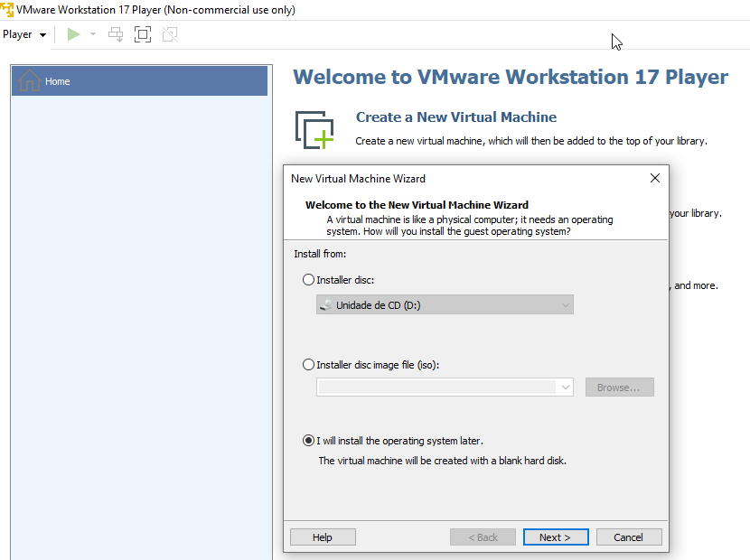Click the CD drive icon in dropdown

pos(325,304)
